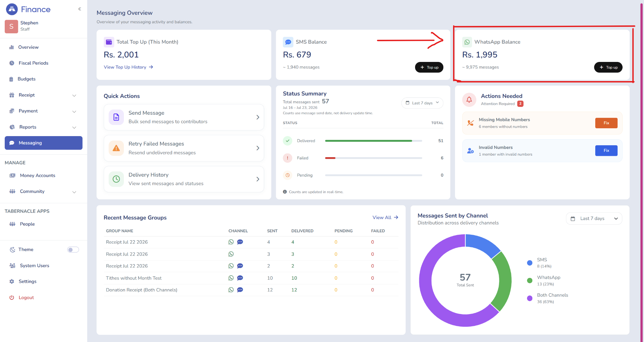The image size is (644, 342).
Task: Open Delivery History arrow
Action: coord(258,179)
